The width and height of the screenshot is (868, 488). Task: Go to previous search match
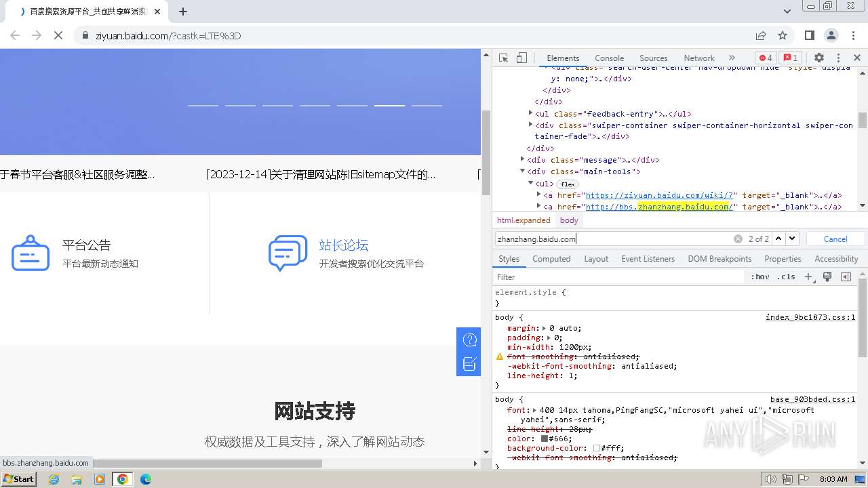point(778,239)
